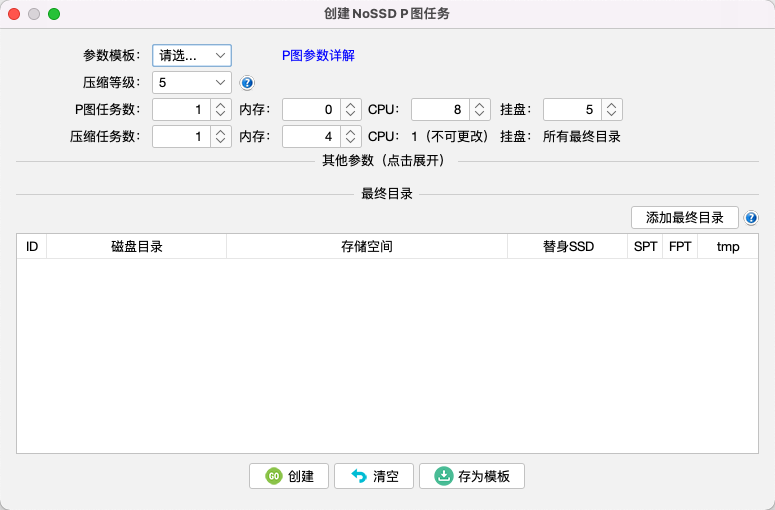Click the 替身SSD column header
Image resolution: width=775 pixels, height=510 pixels.
pos(567,246)
